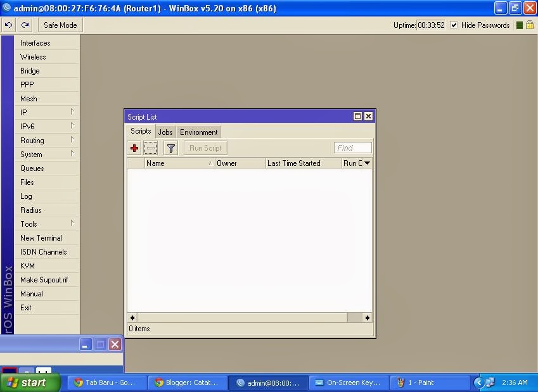
Task: Open the Run Count column dropdown arrow
Action: point(366,163)
